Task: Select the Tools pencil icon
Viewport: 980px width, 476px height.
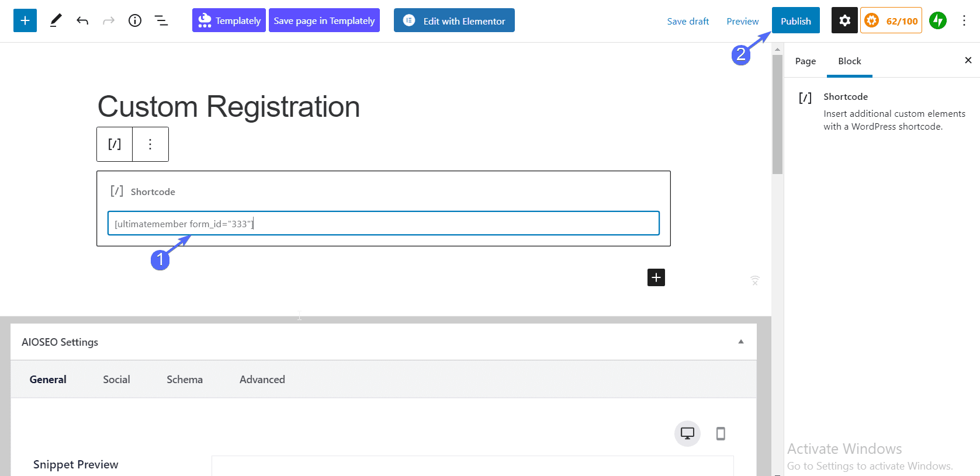Action: (56, 20)
